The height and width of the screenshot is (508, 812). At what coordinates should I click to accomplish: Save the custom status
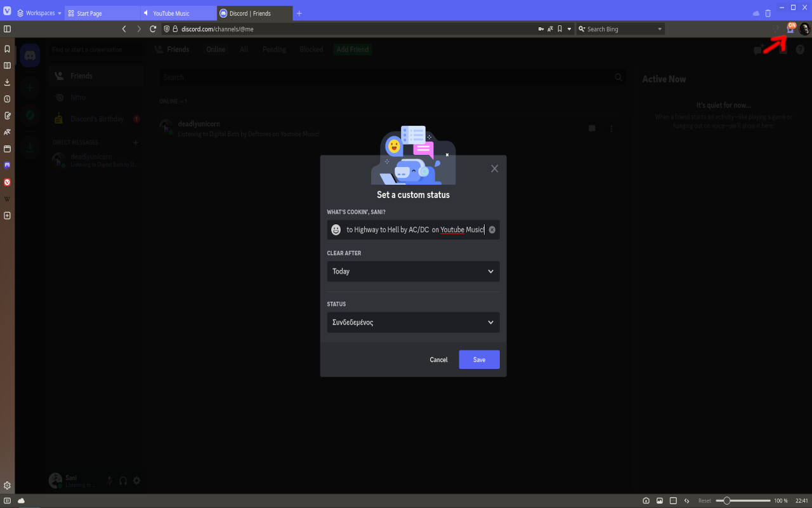479,359
